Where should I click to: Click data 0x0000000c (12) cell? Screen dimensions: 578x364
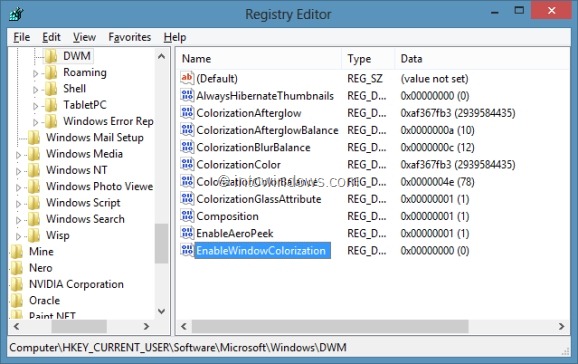point(438,148)
